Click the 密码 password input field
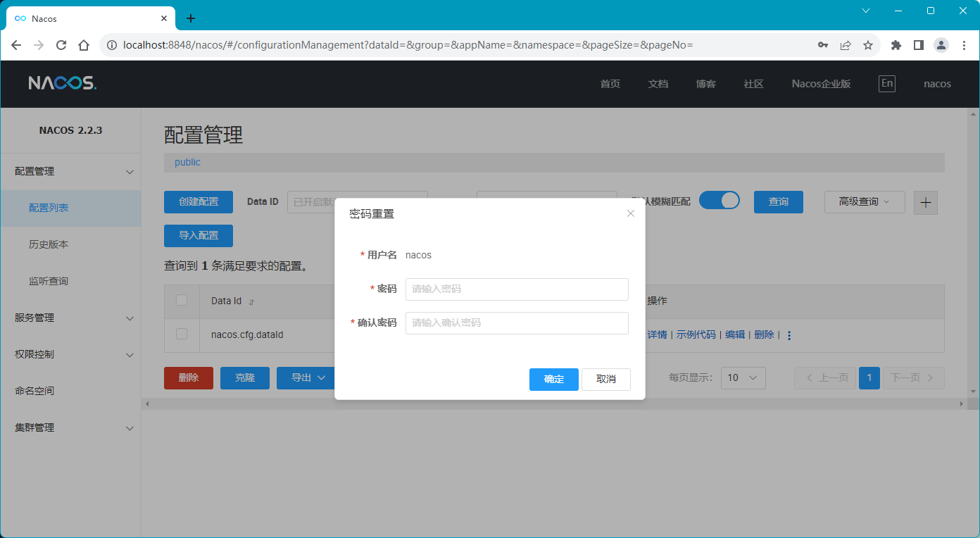This screenshot has height=538, width=980. tap(517, 289)
